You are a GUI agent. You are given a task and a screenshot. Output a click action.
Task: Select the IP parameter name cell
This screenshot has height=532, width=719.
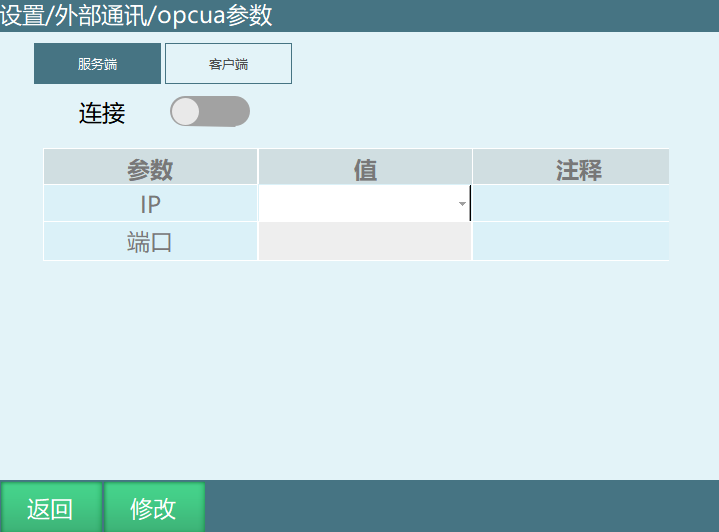click(x=150, y=204)
